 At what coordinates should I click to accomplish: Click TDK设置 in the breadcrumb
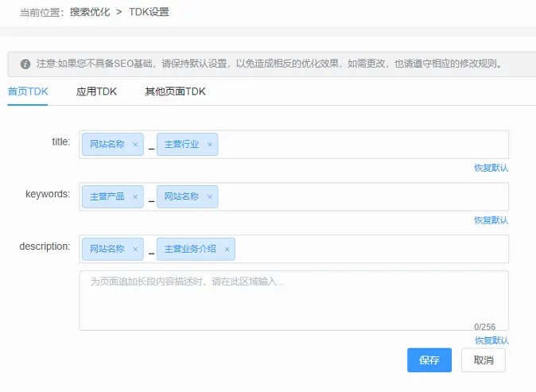point(149,12)
